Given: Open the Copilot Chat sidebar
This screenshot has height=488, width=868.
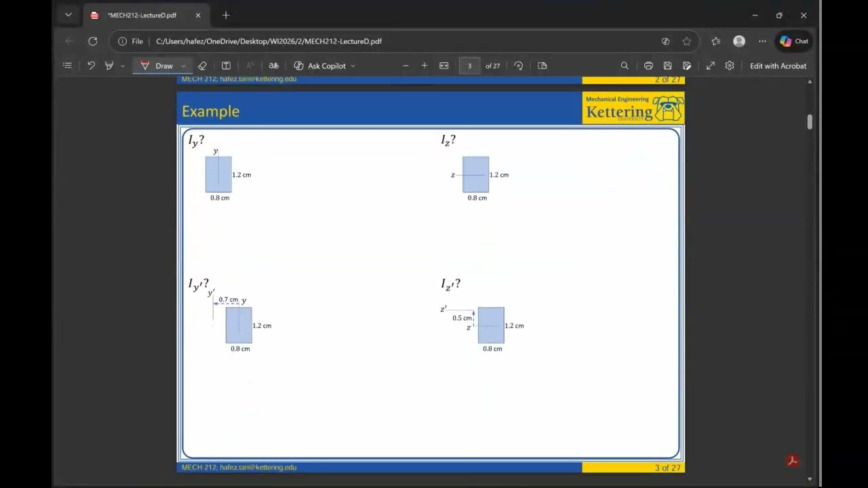Looking at the screenshot, I should pos(794,41).
